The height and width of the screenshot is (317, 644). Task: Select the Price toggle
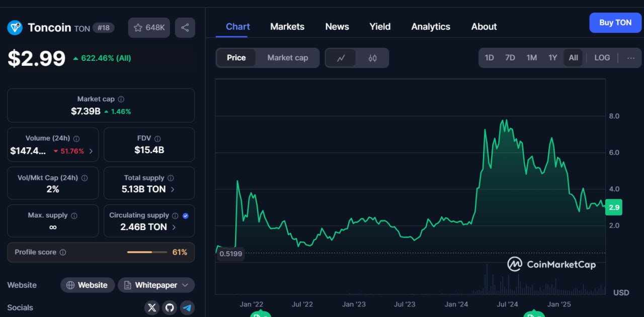pyautogui.click(x=236, y=58)
